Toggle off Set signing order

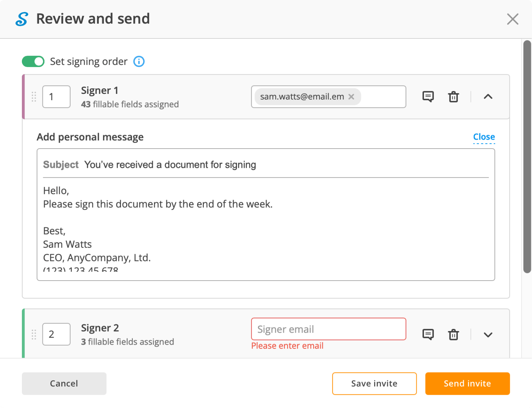(x=33, y=61)
